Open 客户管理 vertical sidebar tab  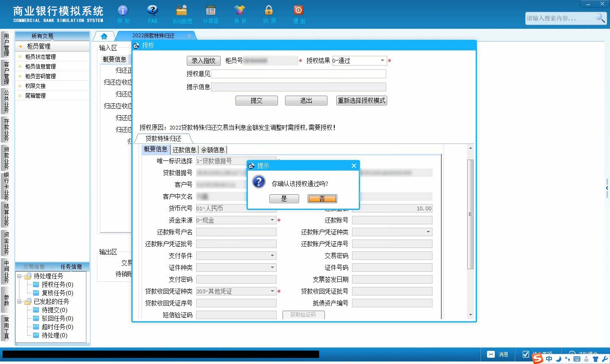tap(6, 72)
